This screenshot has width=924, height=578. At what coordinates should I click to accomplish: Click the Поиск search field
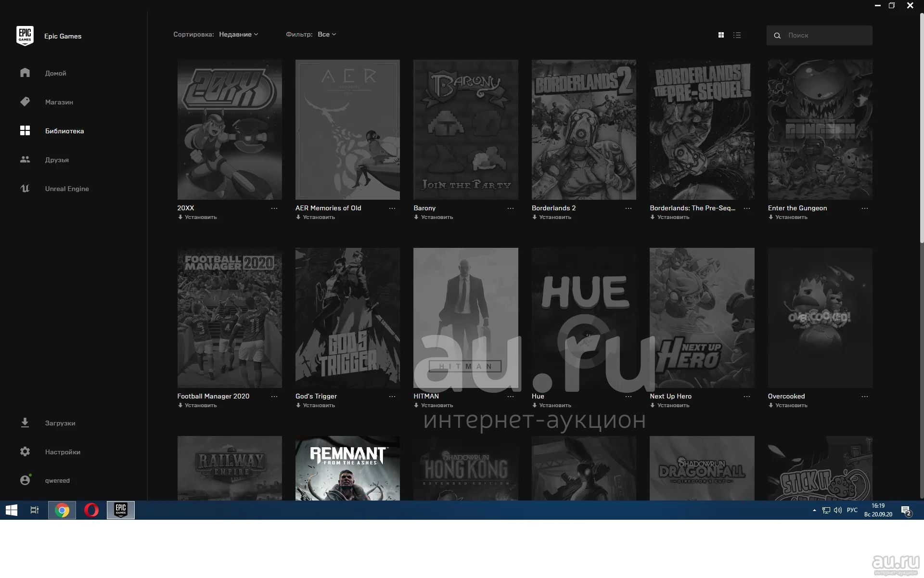coord(819,35)
